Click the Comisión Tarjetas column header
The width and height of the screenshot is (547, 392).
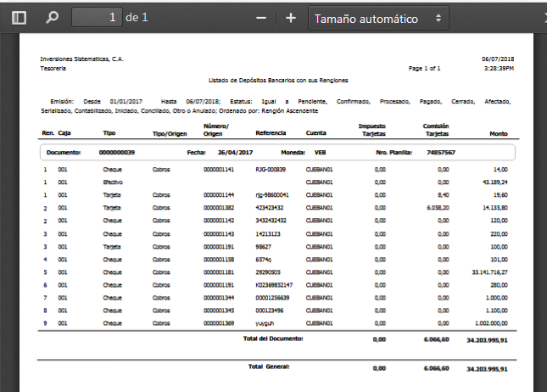tap(435, 129)
